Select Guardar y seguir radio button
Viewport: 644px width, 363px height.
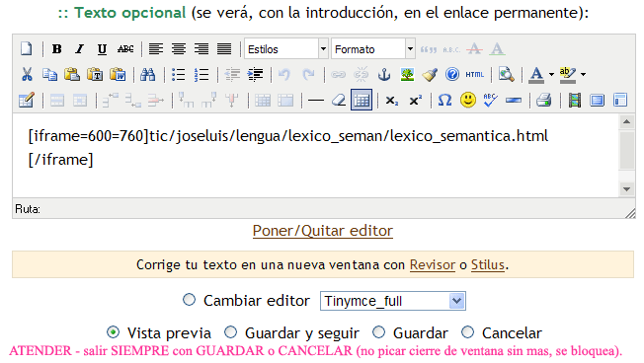coord(231,332)
